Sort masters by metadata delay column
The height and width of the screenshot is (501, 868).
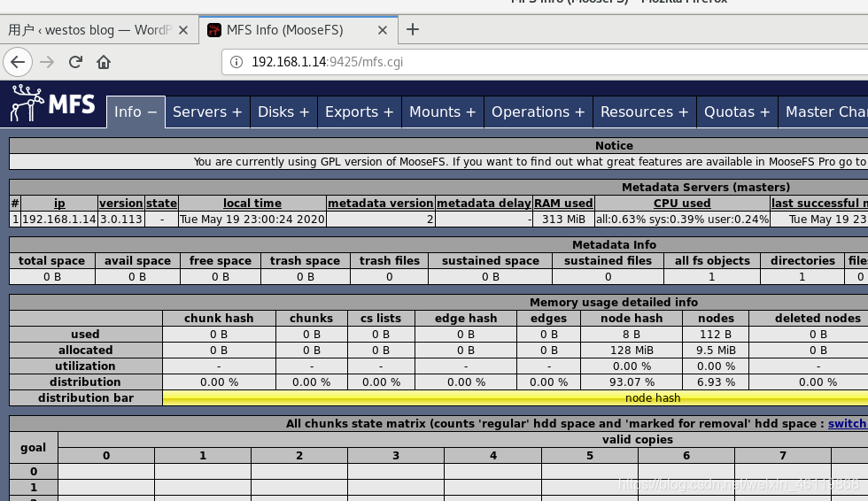[484, 204]
